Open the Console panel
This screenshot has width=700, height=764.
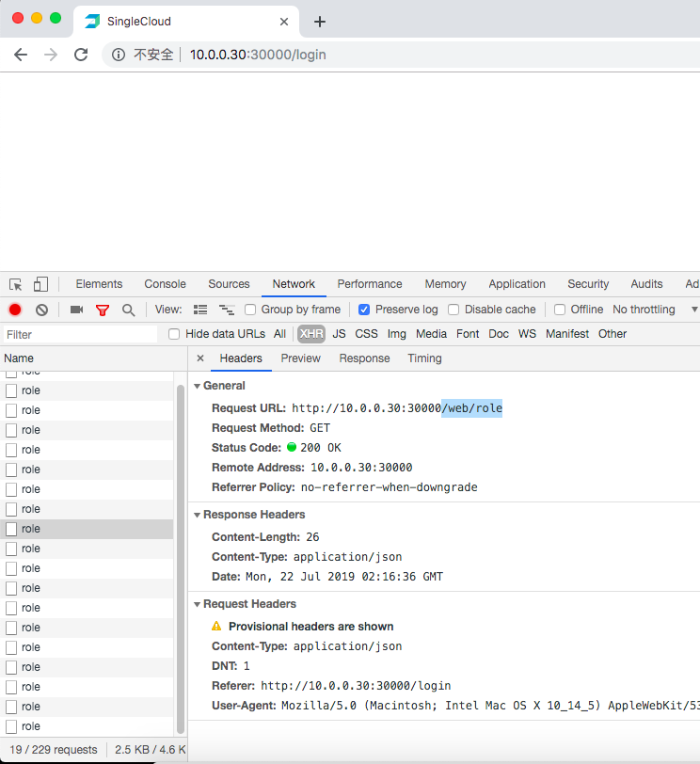(166, 284)
